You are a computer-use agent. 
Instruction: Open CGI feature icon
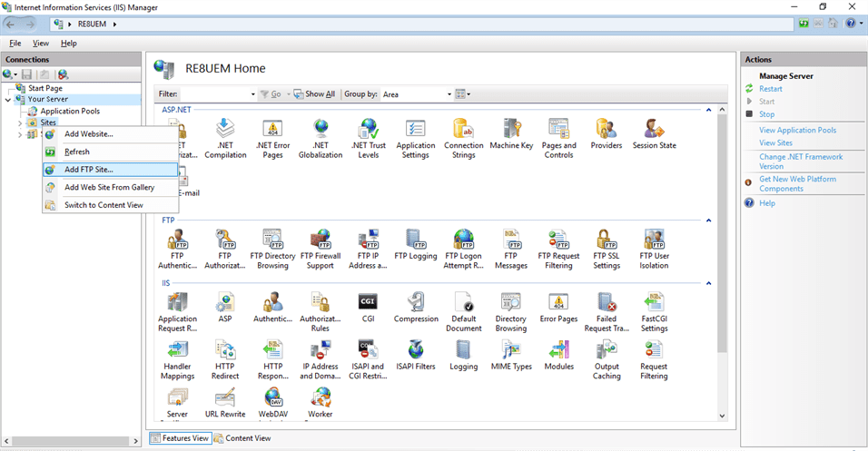368,308
